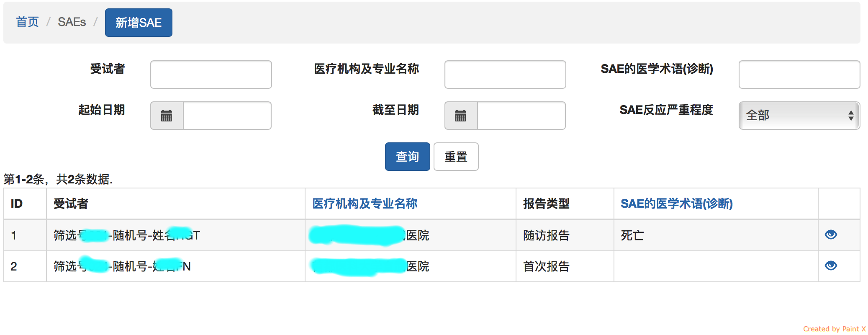Select the 随访报告 table row
868x335 pixels.
click(x=546, y=235)
